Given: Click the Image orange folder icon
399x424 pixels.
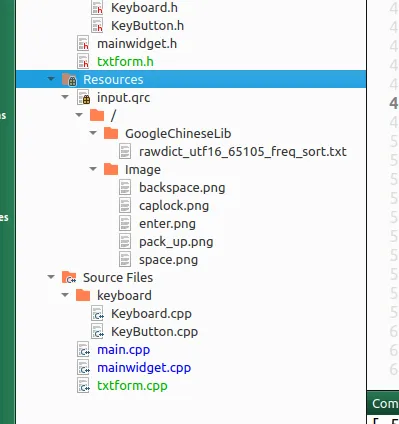Looking at the screenshot, I should (x=111, y=169).
